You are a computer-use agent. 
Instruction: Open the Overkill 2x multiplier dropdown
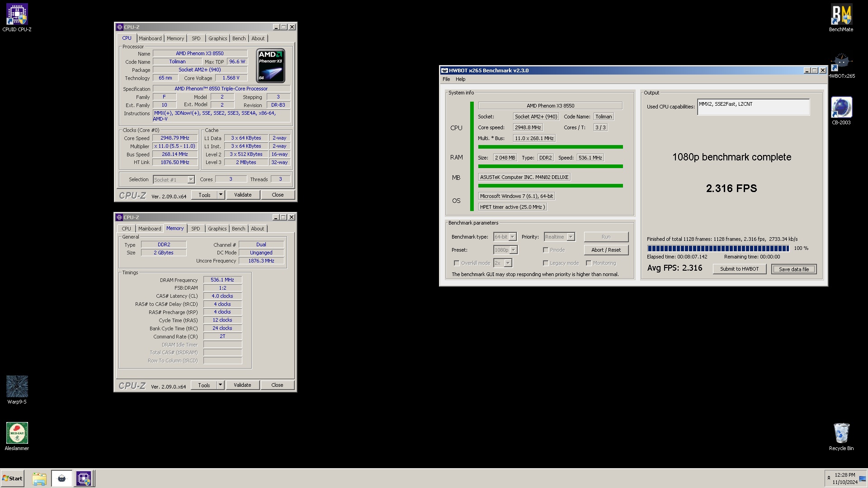tap(503, 263)
